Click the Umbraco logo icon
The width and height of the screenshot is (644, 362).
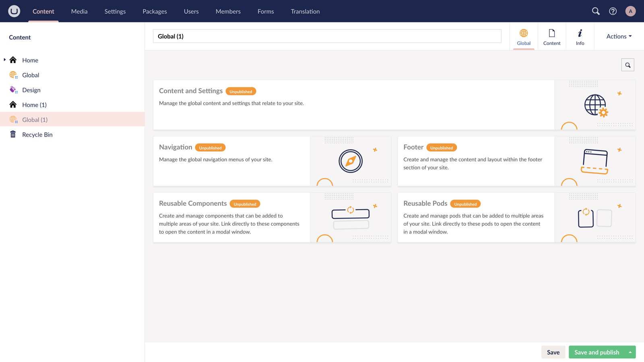click(13, 11)
